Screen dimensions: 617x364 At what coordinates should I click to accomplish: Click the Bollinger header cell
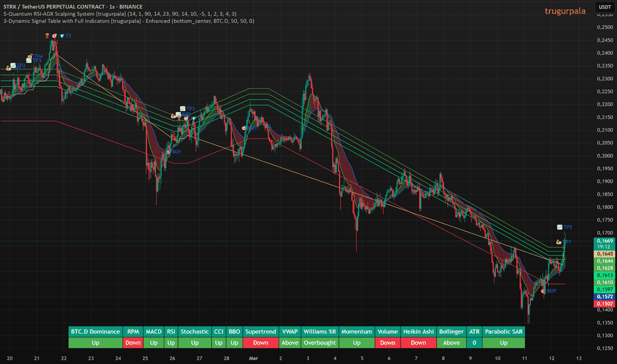pos(451,332)
